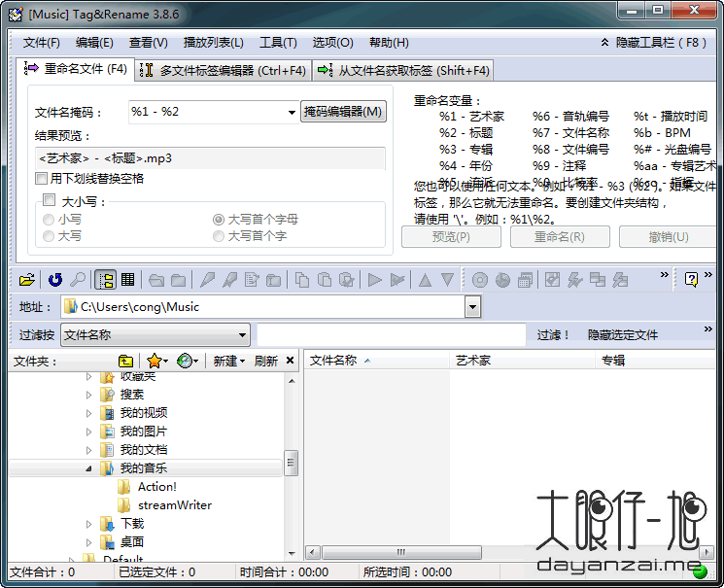Click the globe icon in folder panel
Image resolution: width=724 pixels, height=588 pixels.
pyautogui.click(x=185, y=361)
